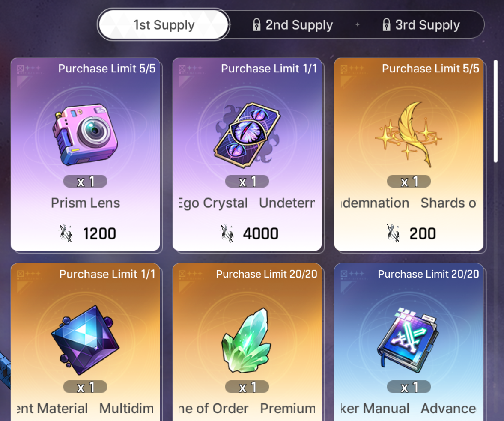Click the 200 price on the Shards card
Image resolution: width=504 pixels, height=421 pixels.
422,233
